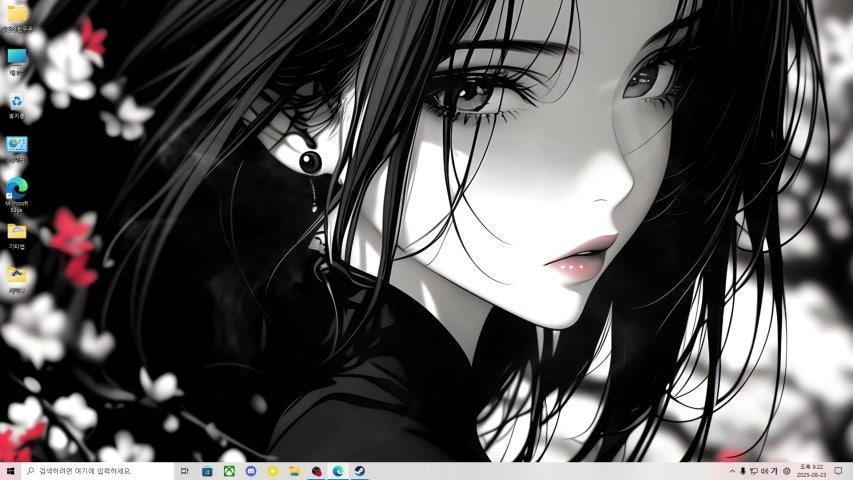Switch to Steam in the taskbar
Image resolution: width=853 pixels, height=480 pixels.
click(x=360, y=471)
